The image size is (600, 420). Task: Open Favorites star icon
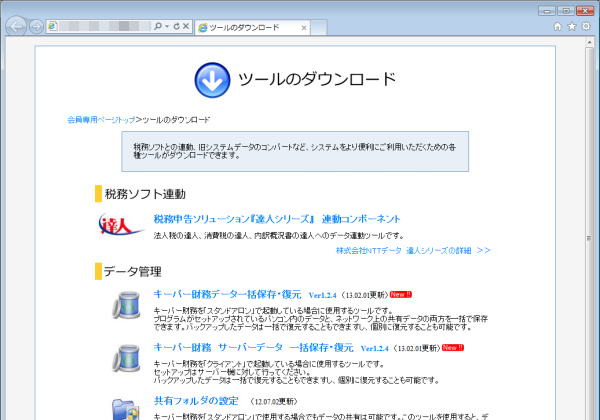572,26
